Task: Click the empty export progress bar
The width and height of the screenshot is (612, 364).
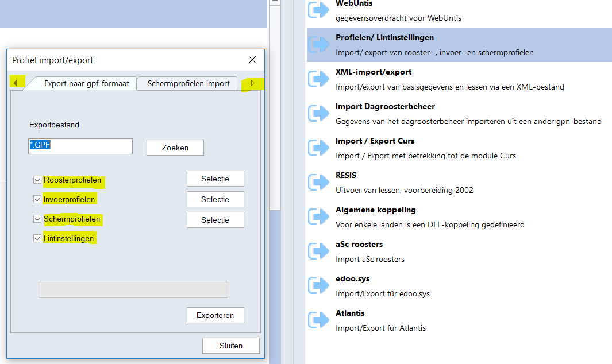Action: click(133, 290)
